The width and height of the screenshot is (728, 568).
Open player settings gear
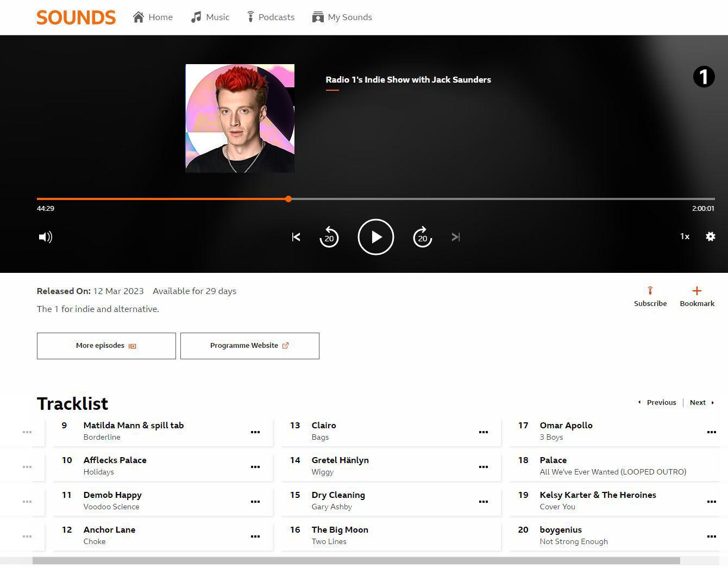coord(710,236)
